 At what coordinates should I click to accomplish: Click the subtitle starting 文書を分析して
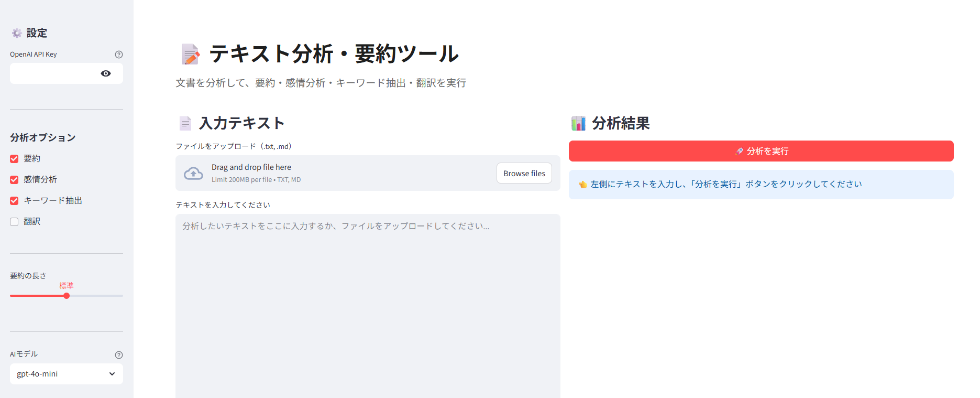(x=321, y=83)
